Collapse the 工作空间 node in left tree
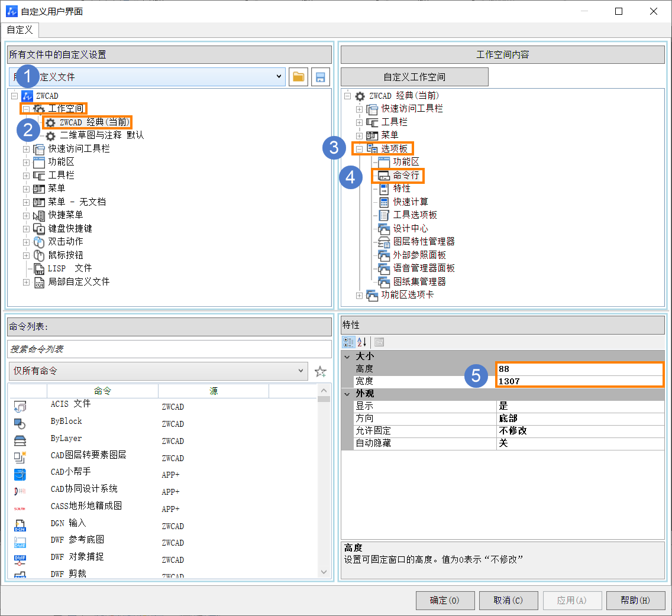Screen dimensions: 672x616 [x=26, y=109]
